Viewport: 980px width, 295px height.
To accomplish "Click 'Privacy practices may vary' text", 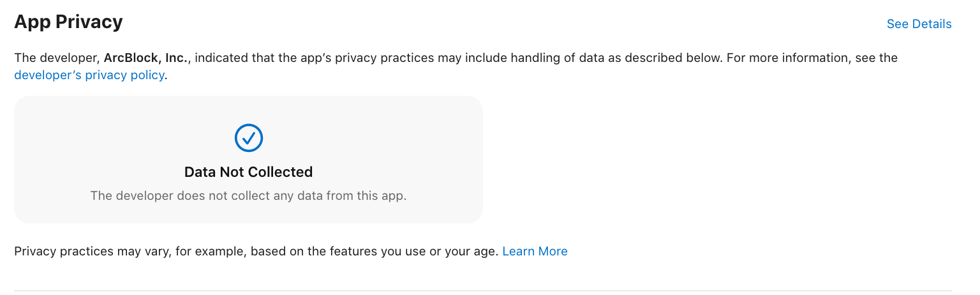I will (91, 251).
